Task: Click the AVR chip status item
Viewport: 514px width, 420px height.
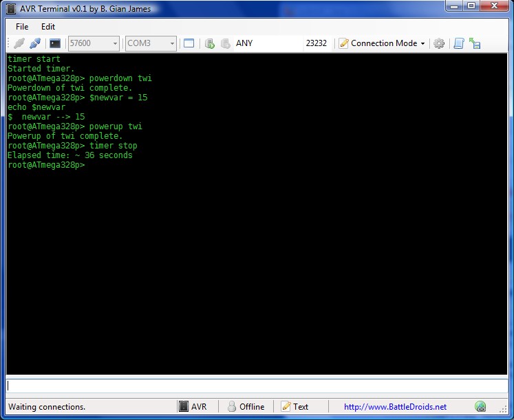Action: [x=193, y=406]
